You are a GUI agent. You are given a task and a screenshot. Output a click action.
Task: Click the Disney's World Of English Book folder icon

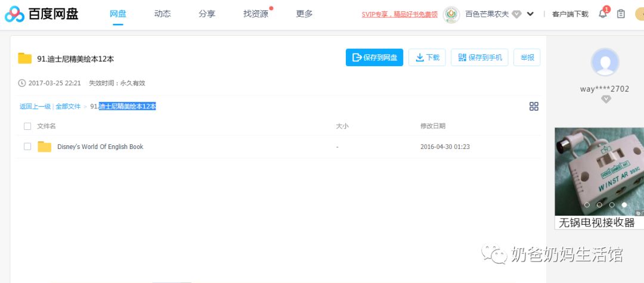[x=44, y=147]
